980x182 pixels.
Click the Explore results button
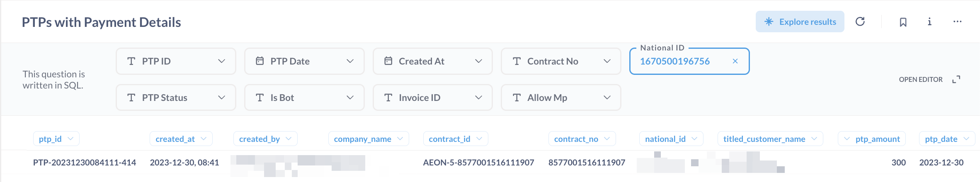click(x=800, y=22)
